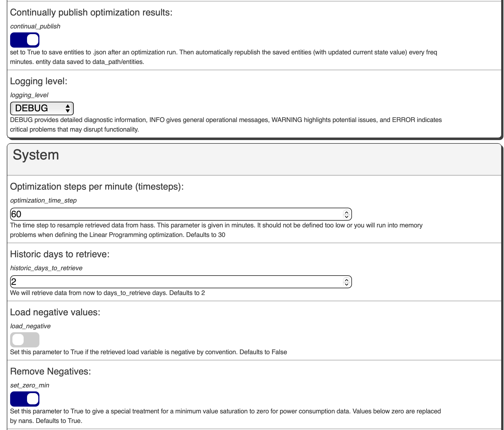
Task: Decrease optimization time step with down arrow
Action: pos(347,217)
